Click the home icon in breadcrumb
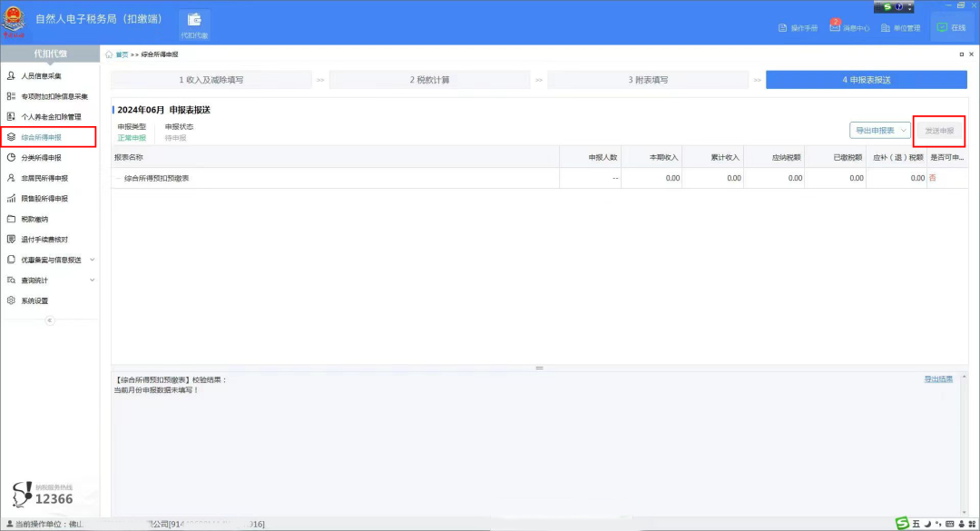The height and width of the screenshot is (531, 980). pos(109,54)
